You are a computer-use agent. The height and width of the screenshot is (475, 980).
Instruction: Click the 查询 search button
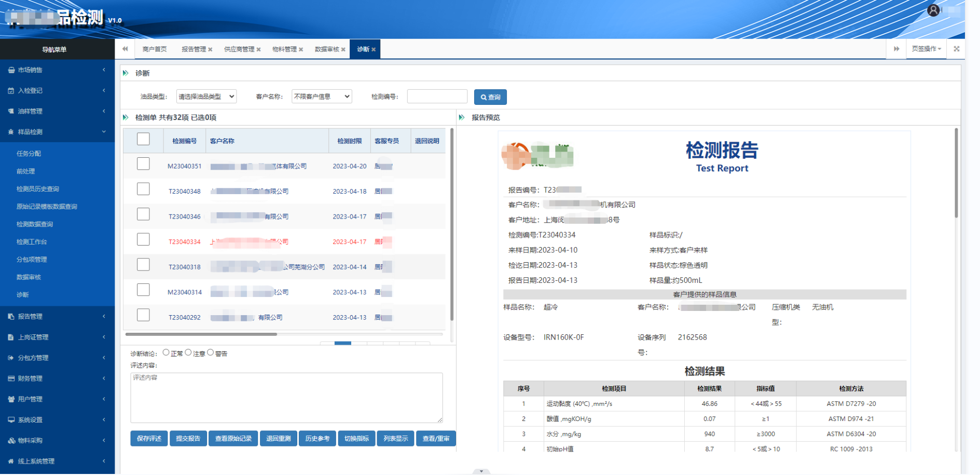point(490,97)
